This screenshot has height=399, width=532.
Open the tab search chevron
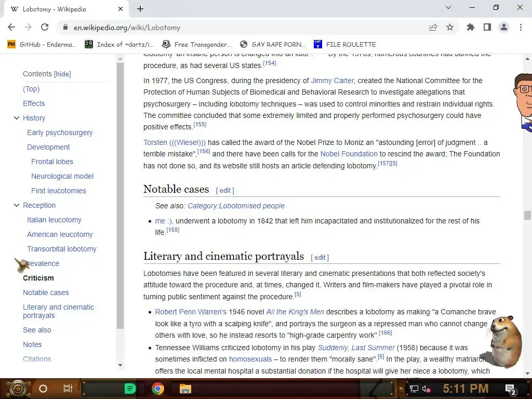pos(448,7)
